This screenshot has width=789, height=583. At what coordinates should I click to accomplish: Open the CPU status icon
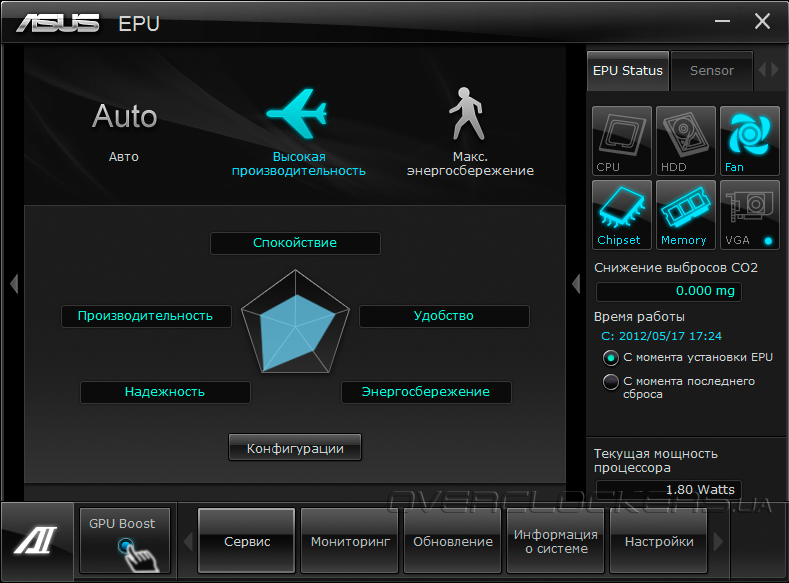pos(621,141)
